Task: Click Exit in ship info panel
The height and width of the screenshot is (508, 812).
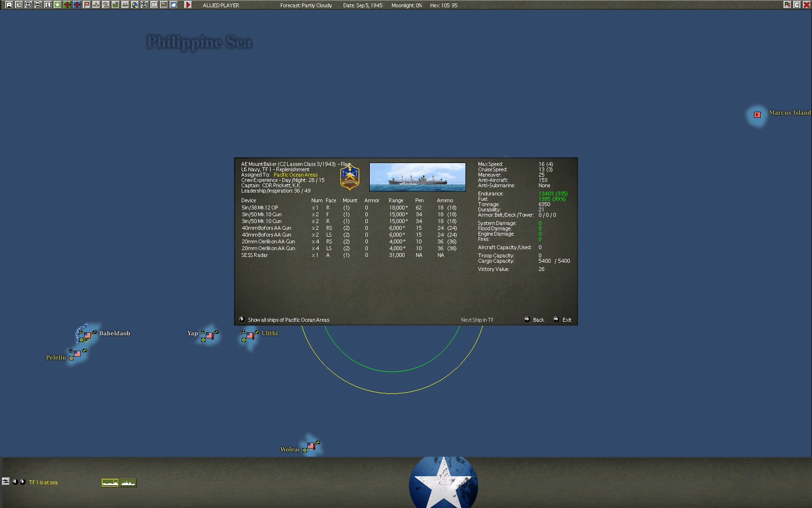Action: pyautogui.click(x=563, y=320)
